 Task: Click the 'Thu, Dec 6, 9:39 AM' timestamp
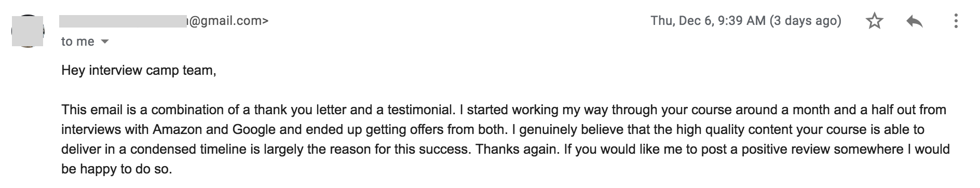[708, 21]
